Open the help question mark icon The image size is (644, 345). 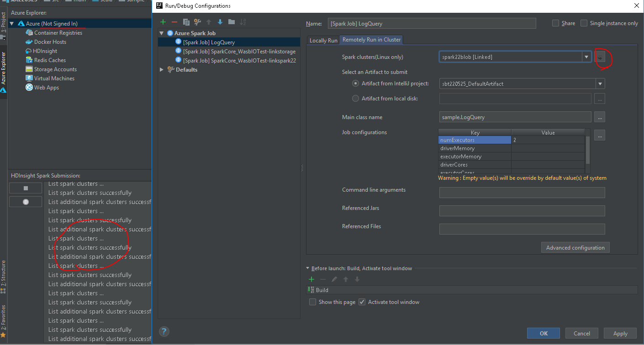164,332
